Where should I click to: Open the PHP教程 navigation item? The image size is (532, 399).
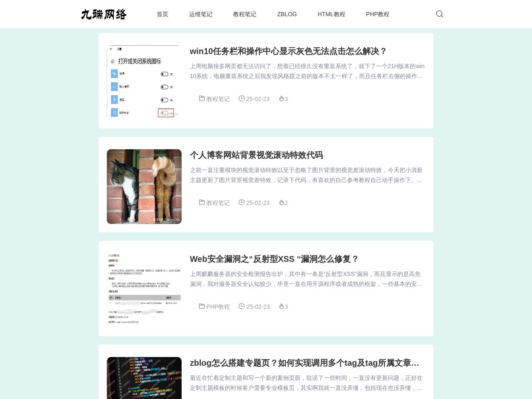tap(377, 14)
